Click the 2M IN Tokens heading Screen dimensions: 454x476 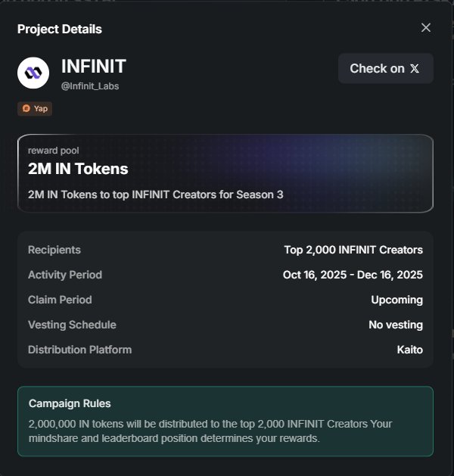(x=78, y=169)
